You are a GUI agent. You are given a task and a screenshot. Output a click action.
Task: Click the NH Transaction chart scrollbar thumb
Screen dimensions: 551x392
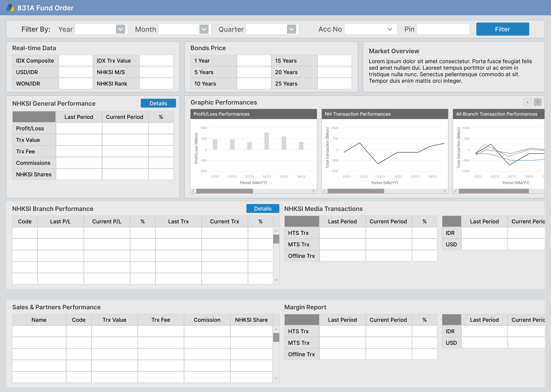click(356, 191)
